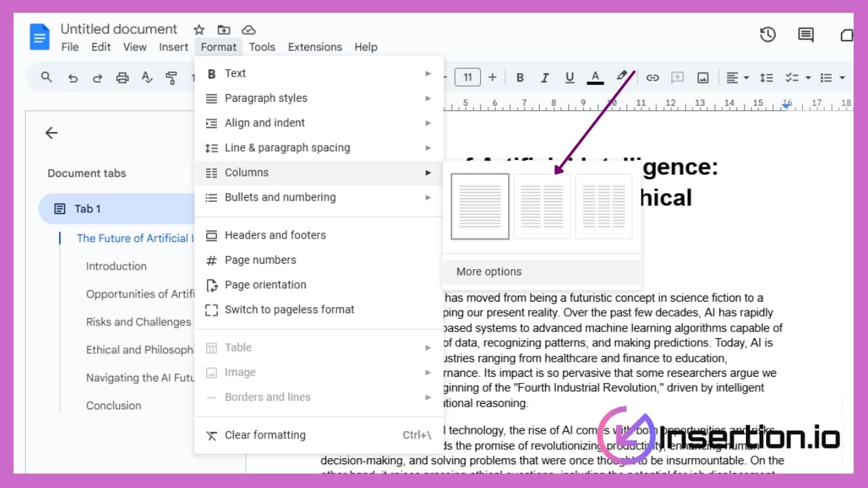This screenshot has height=488, width=868.
Task: Click the Insert link icon
Action: (x=652, y=77)
